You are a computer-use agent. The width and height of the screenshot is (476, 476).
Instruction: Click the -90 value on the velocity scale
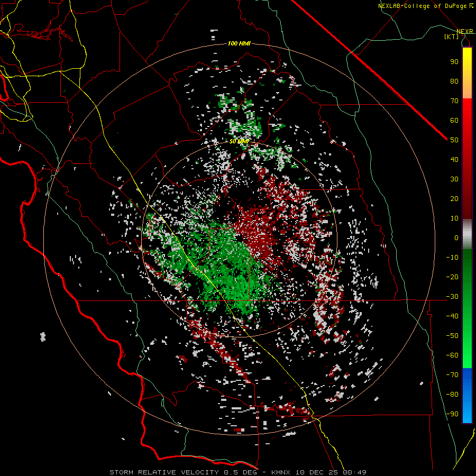coord(452,414)
